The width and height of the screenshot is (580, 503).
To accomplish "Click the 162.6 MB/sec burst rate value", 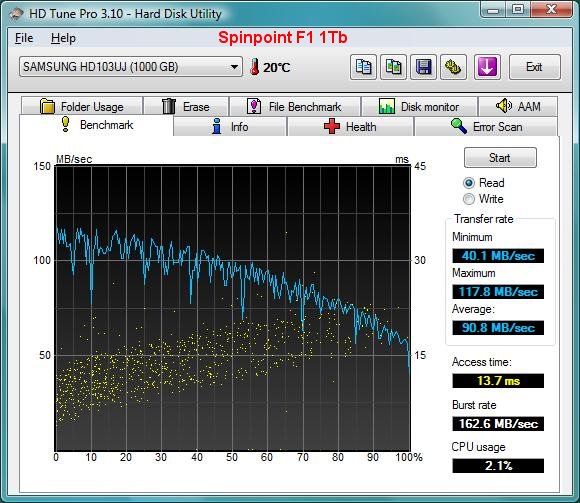I will click(498, 423).
